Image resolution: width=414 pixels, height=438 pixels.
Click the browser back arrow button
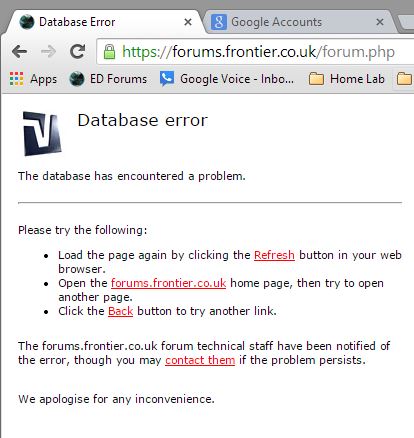[19, 51]
